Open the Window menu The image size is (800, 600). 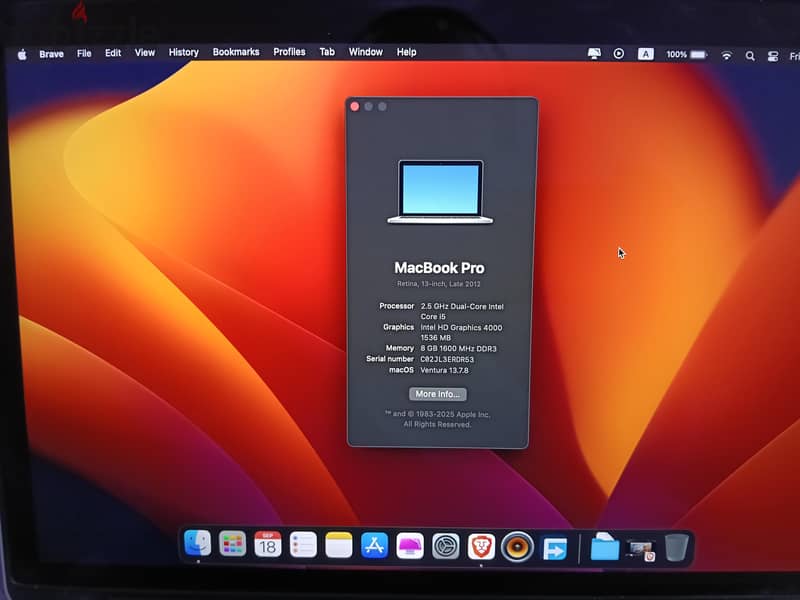366,52
